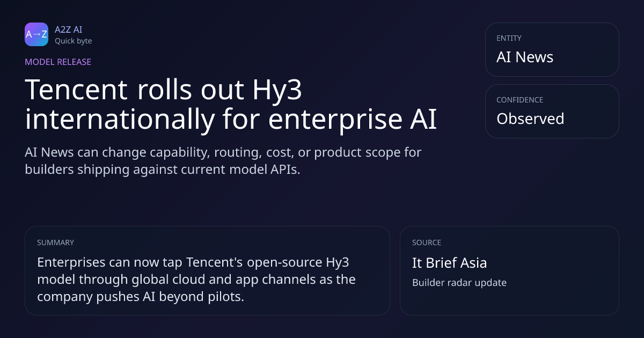The image size is (644, 338).
Task: Click the A→Z gradient logo icon
Action: point(36,34)
